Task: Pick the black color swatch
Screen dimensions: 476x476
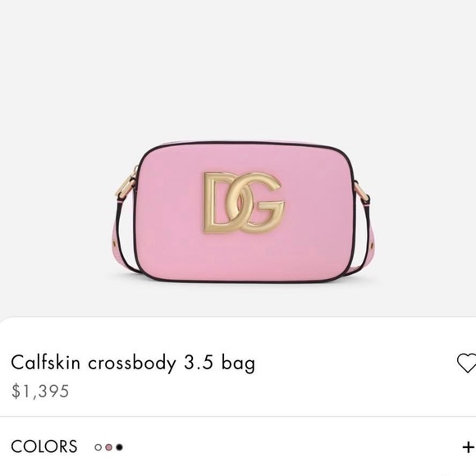Action: (x=120, y=447)
